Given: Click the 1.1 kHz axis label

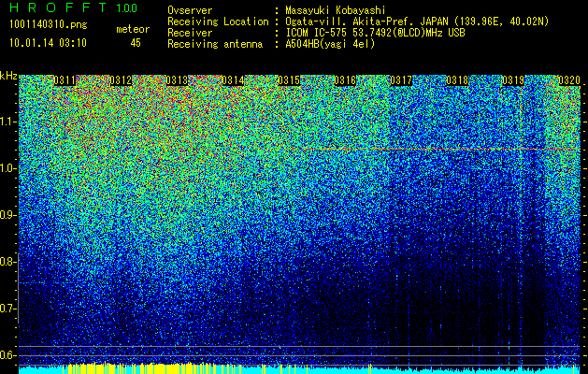Looking at the screenshot, I should click(7, 122).
